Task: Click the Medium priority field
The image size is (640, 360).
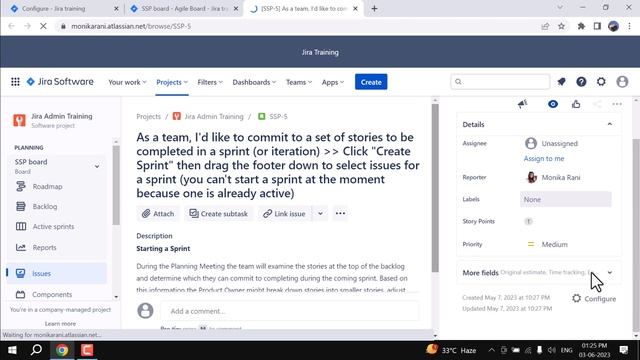Action: (x=547, y=244)
